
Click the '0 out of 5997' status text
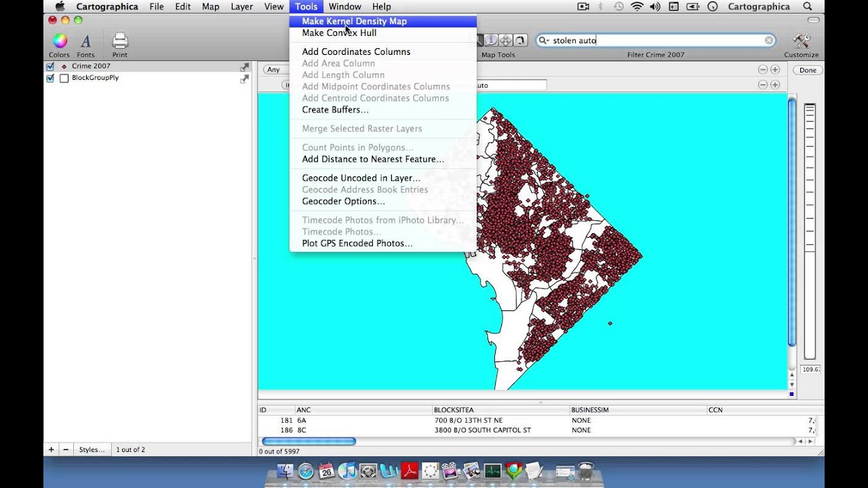coord(279,451)
